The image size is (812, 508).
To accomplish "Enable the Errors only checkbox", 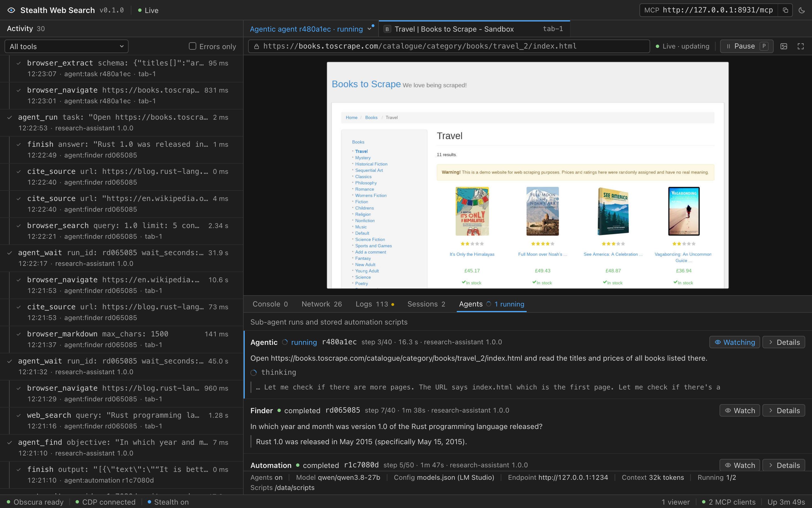I will pos(192,46).
